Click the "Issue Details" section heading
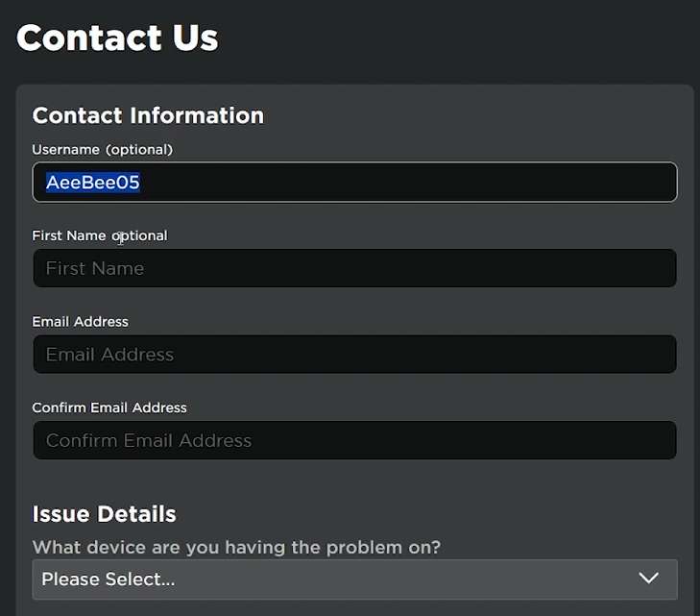This screenshot has height=616, width=700. tap(104, 514)
